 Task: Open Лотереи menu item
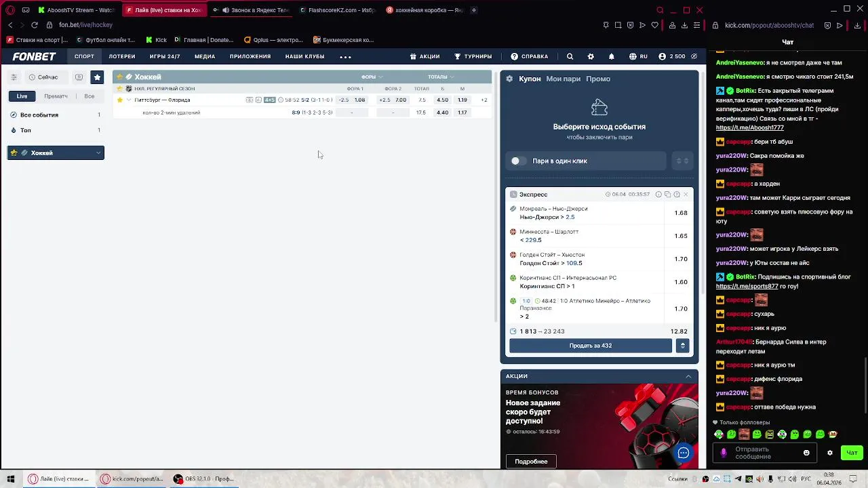pyautogui.click(x=122, y=56)
